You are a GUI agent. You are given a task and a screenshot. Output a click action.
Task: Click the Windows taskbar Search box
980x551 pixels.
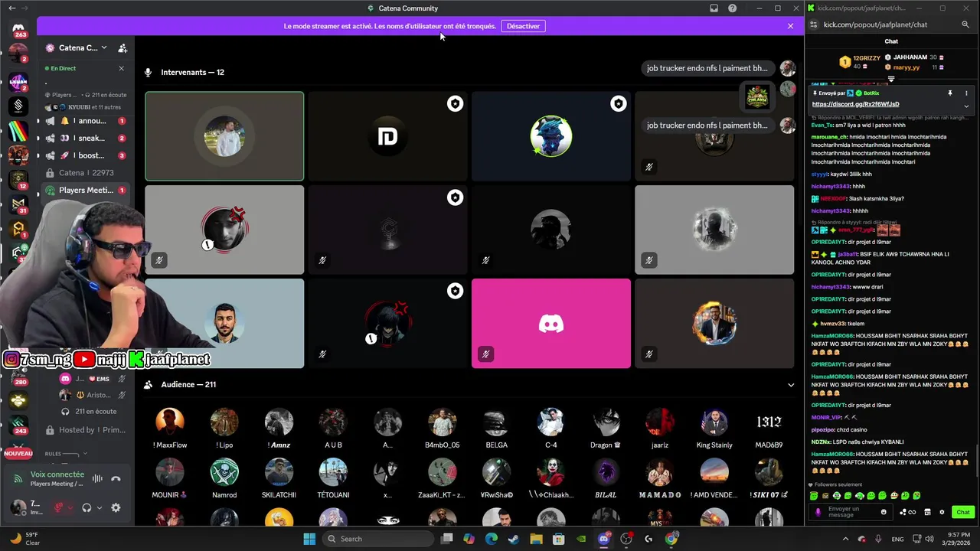coord(377,539)
